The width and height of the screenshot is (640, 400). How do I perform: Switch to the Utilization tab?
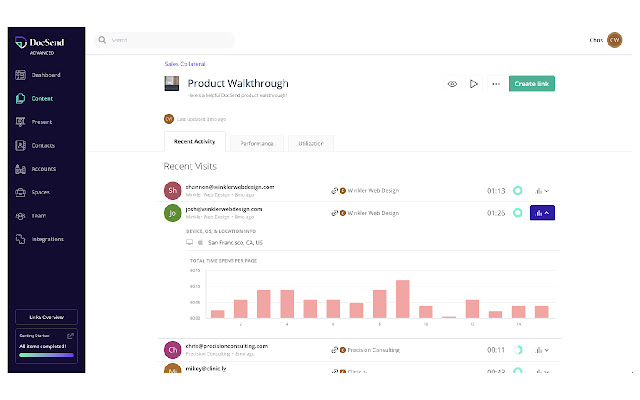(x=311, y=144)
